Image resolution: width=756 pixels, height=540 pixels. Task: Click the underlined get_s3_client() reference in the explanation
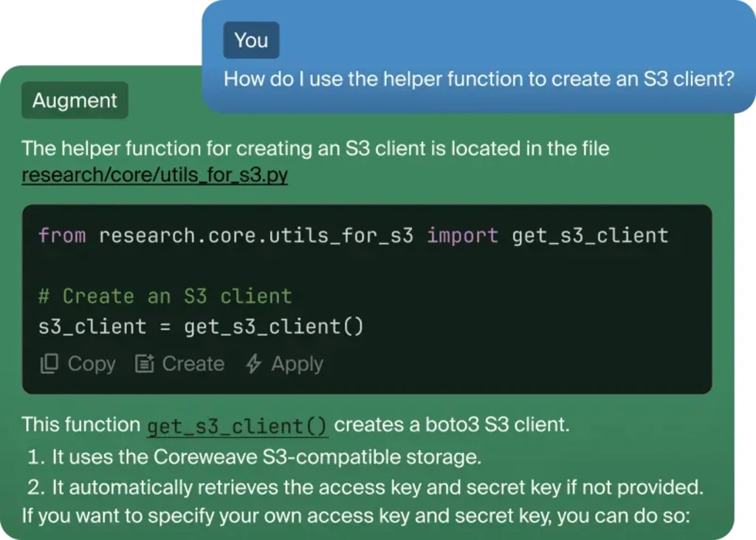[237, 426]
